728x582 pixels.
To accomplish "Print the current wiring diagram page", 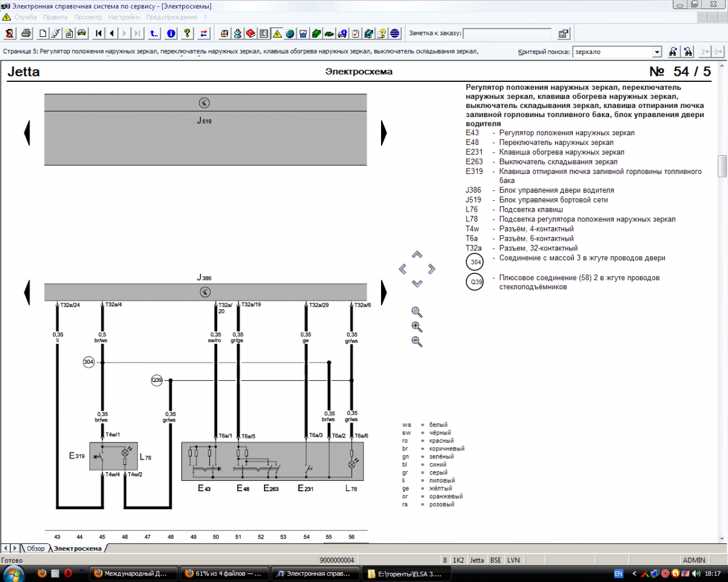I will pos(26,33).
